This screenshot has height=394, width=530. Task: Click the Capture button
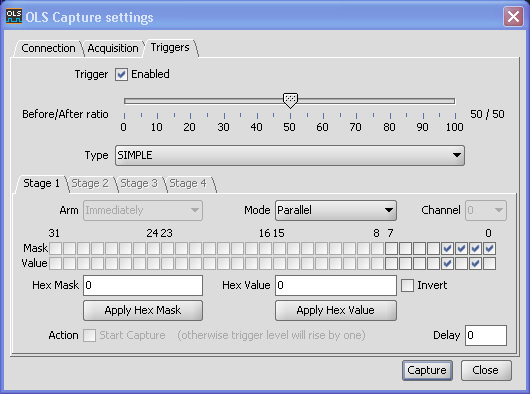tap(427, 370)
